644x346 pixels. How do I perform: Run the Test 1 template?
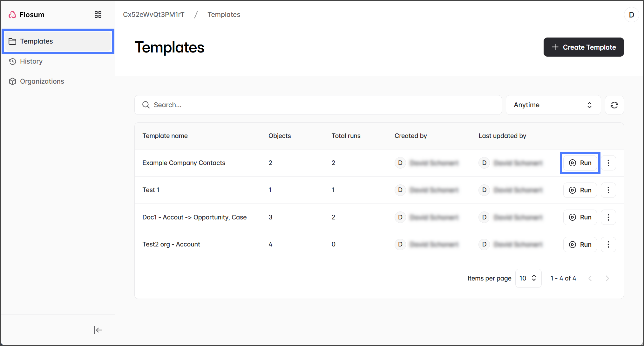(x=580, y=190)
